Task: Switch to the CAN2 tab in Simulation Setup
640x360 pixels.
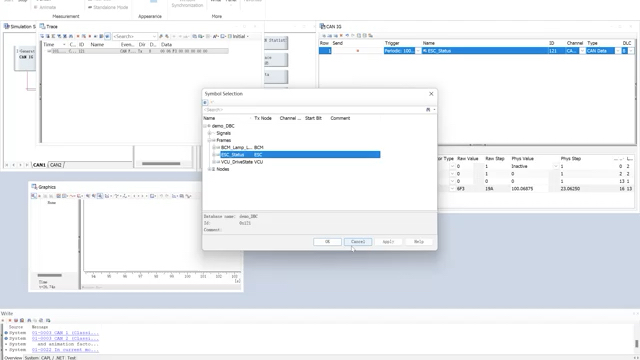Action: pyautogui.click(x=56, y=165)
